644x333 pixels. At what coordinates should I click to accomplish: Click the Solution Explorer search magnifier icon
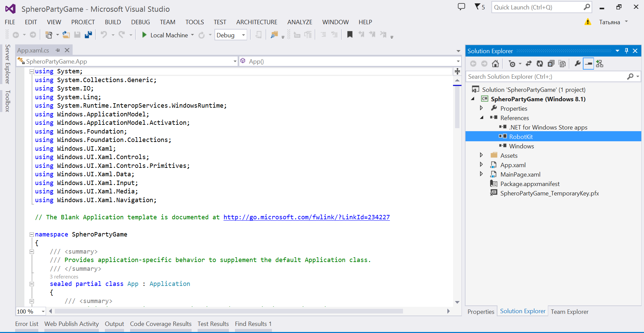coord(630,77)
